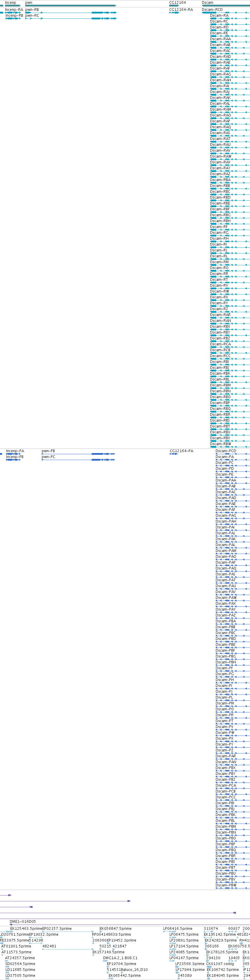
Task: Select transcript Dscam-RAZ
Action: 220,174
